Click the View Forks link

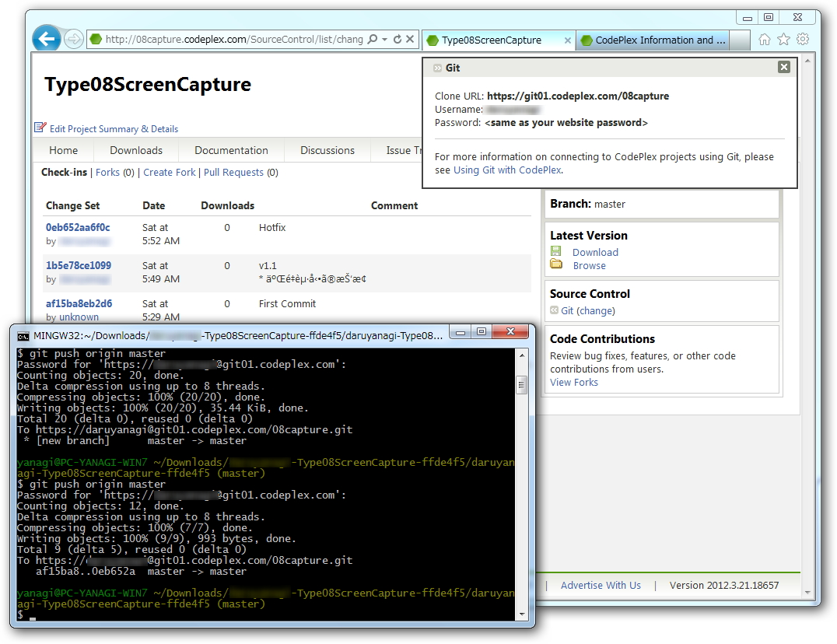click(x=573, y=382)
